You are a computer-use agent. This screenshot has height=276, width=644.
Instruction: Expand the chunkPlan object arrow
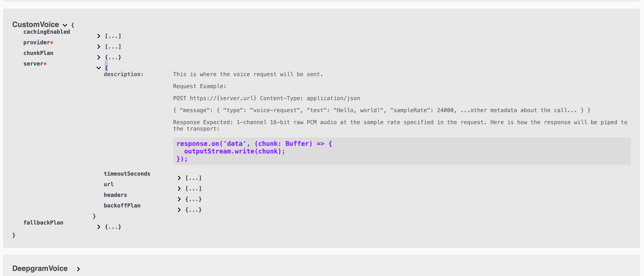(x=99, y=57)
